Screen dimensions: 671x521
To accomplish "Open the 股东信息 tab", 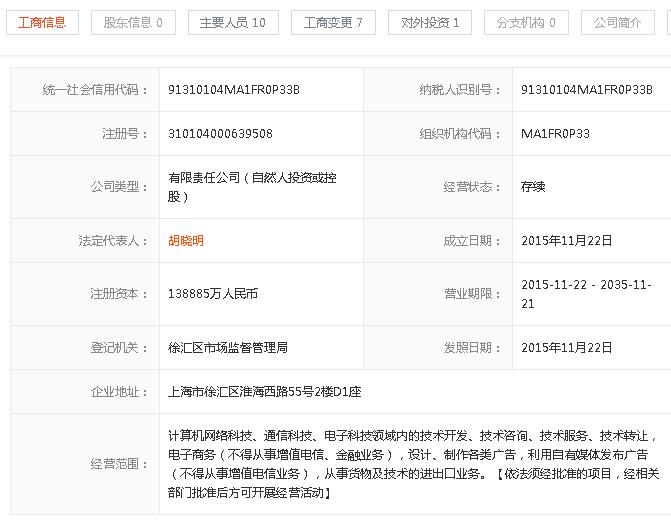I will [x=133, y=22].
